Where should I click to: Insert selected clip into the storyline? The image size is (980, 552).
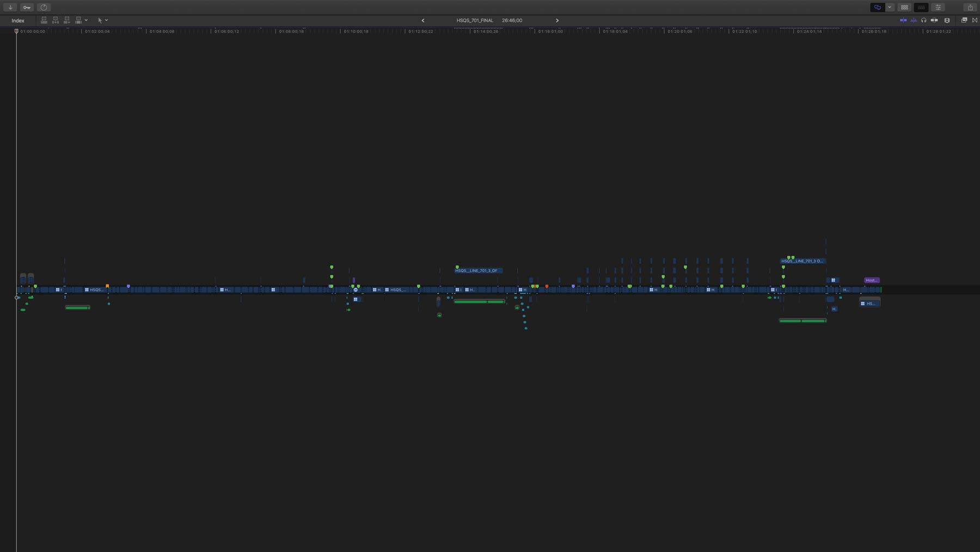pyautogui.click(x=56, y=20)
